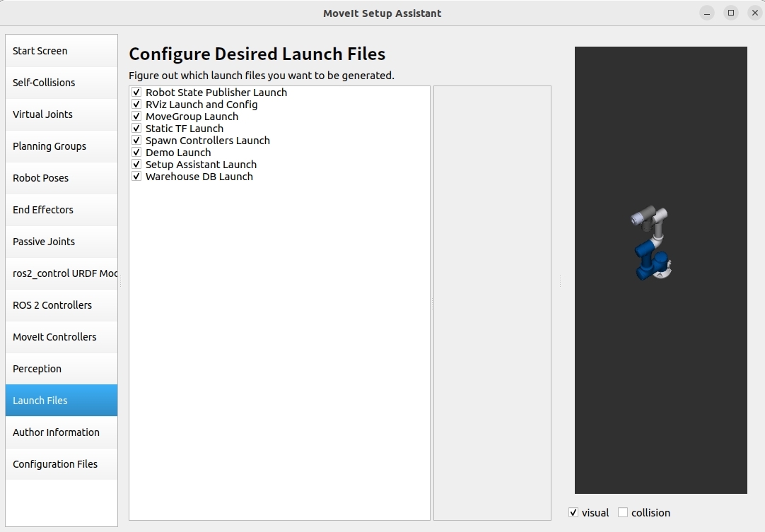The height and width of the screenshot is (532, 765).
Task: Select the 'Static TF Launch' row text
Action: pos(185,129)
